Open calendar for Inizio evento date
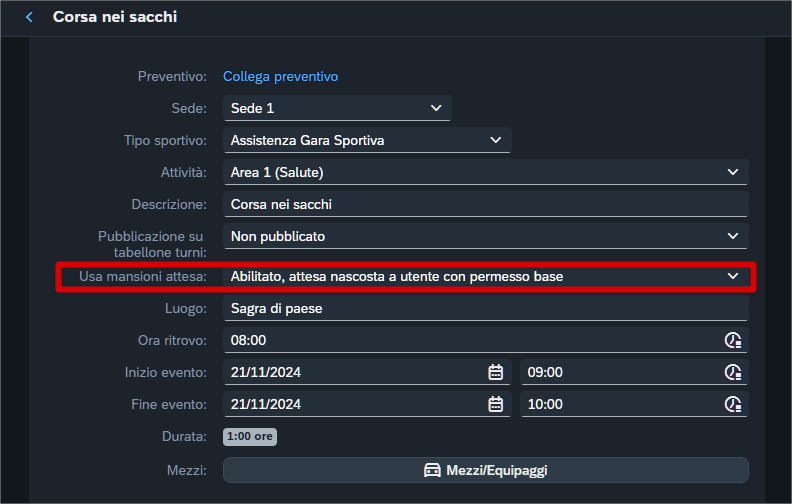The height and width of the screenshot is (504, 792). pos(495,372)
